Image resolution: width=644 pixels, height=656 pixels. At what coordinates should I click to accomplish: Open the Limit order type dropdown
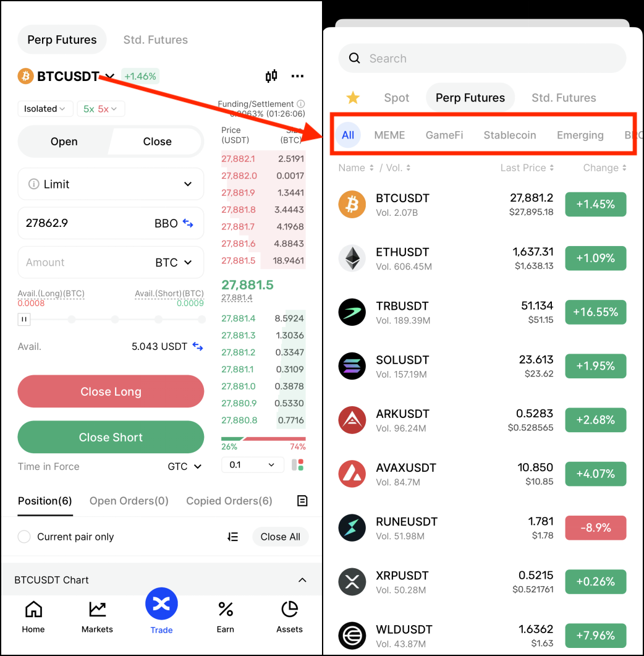(x=111, y=184)
